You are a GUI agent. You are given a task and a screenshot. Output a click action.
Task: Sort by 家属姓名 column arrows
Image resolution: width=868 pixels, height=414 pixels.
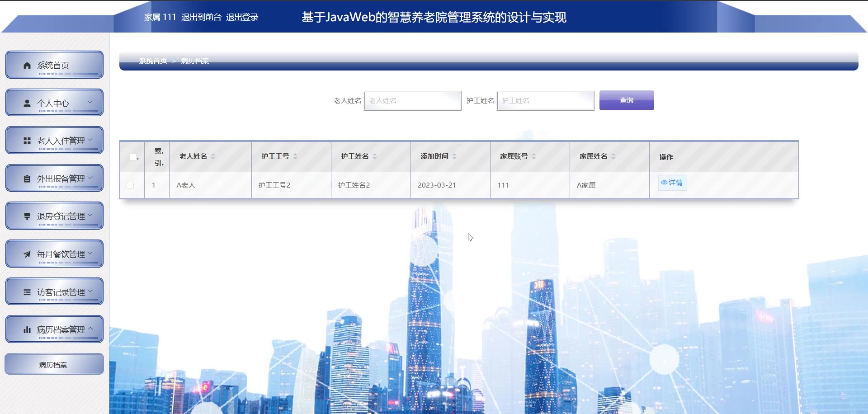[613, 156]
